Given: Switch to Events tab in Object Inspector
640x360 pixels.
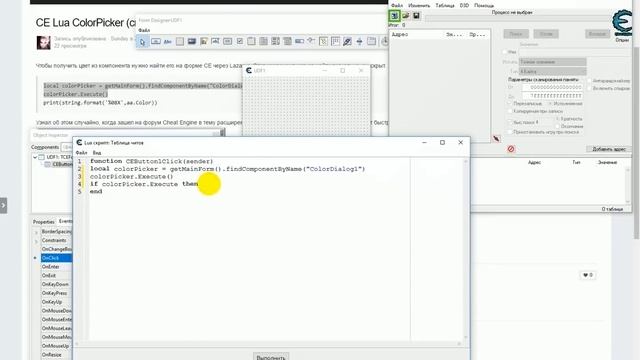Looking at the screenshot, I should (65, 221).
